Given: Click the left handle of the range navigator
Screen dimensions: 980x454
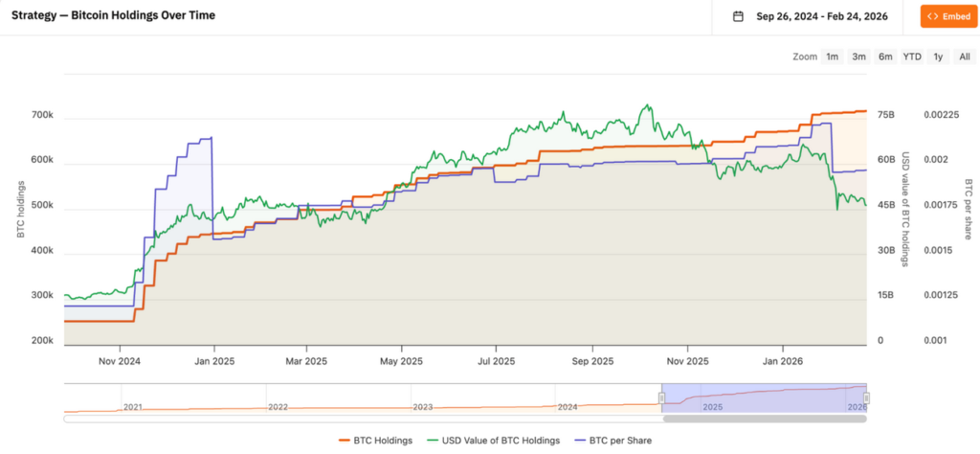Looking at the screenshot, I should coord(661,397).
